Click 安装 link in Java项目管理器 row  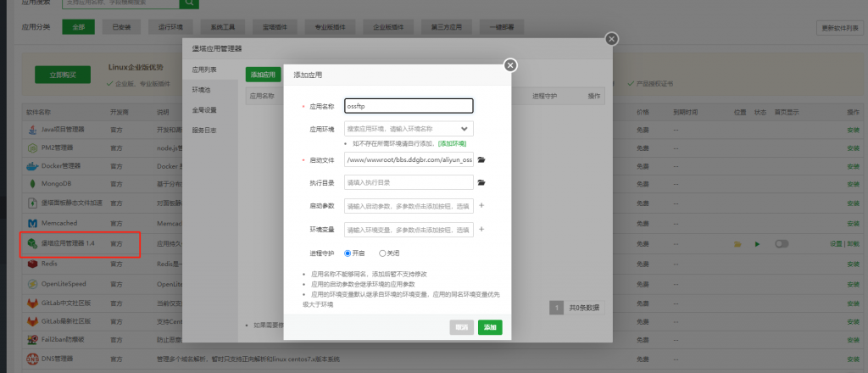coord(853,130)
